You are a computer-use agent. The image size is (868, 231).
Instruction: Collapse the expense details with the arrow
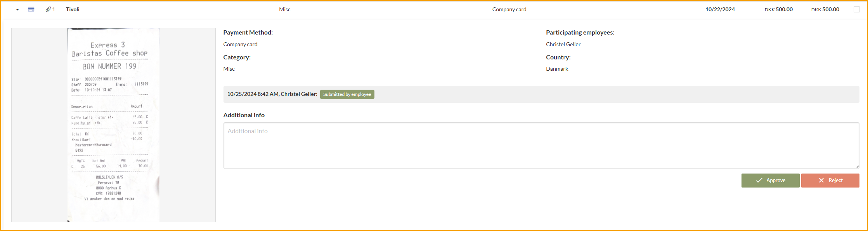[x=17, y=9]
